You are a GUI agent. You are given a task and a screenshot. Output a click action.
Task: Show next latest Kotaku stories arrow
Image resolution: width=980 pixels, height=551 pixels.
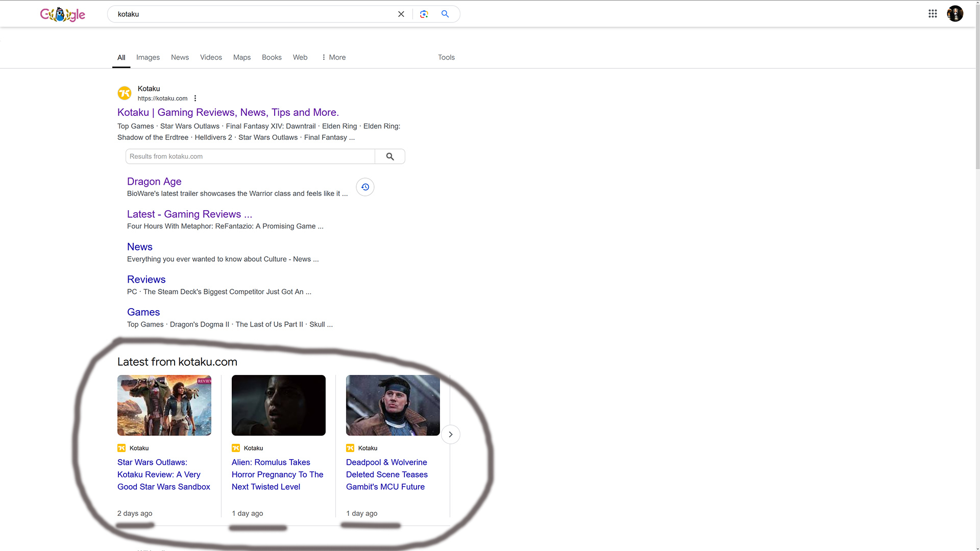[451, 435]
